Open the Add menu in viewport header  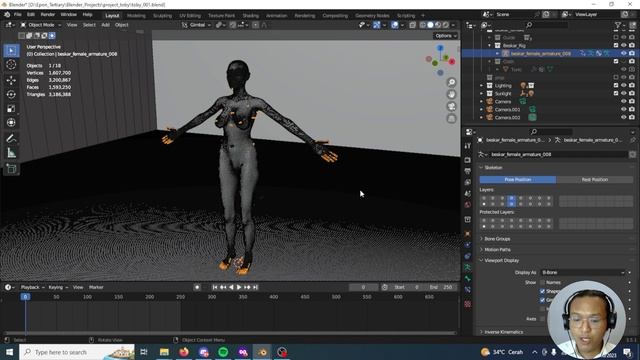[x=105, y=25]
